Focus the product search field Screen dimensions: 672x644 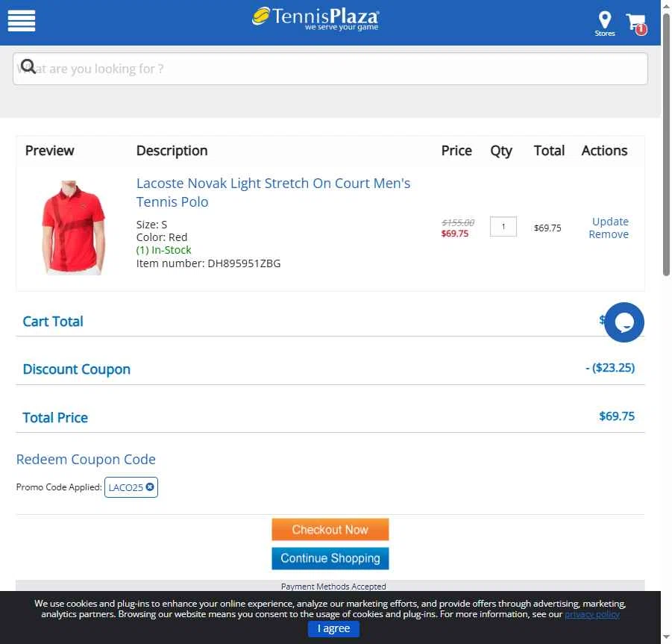point(330,69)
